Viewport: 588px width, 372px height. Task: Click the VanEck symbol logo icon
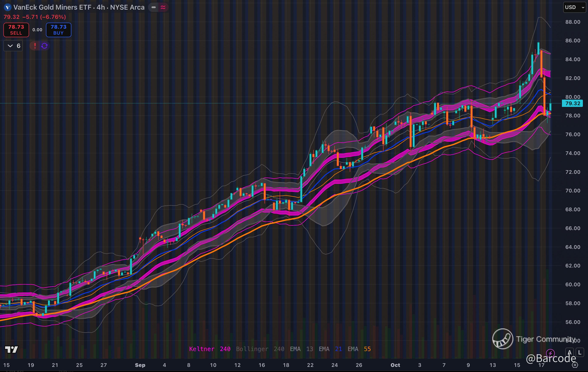pos(7,7)
